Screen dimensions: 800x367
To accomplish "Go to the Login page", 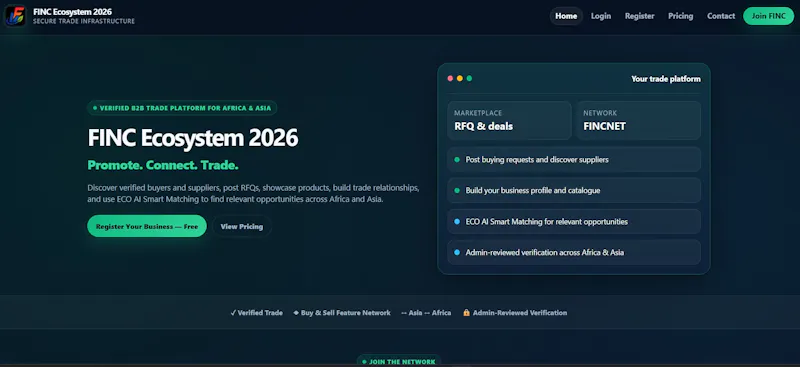I will [601, 16].
